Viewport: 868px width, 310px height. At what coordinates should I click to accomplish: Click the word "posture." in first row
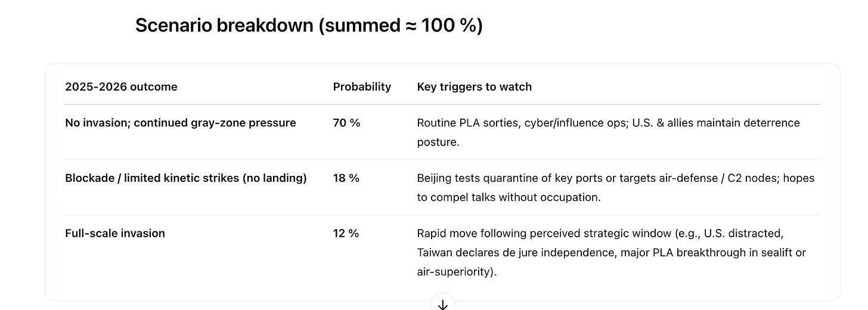[x=438, y=142]
